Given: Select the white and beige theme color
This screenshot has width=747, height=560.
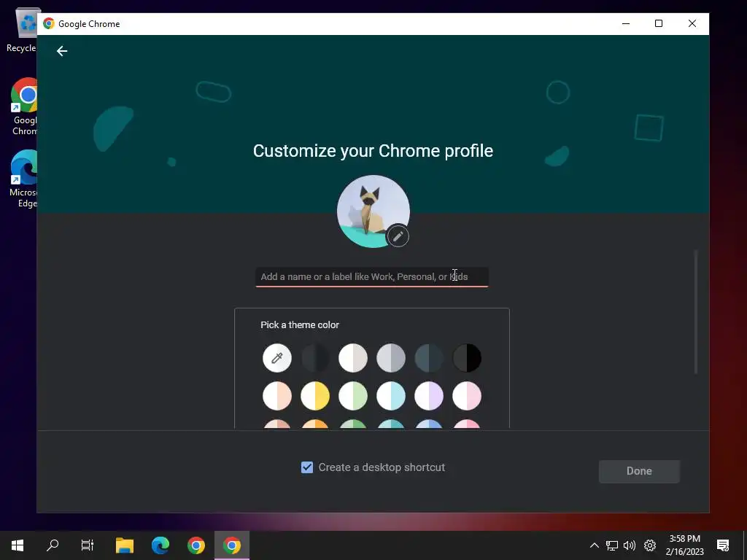Looking at the screenshot, I should point(353,357).
